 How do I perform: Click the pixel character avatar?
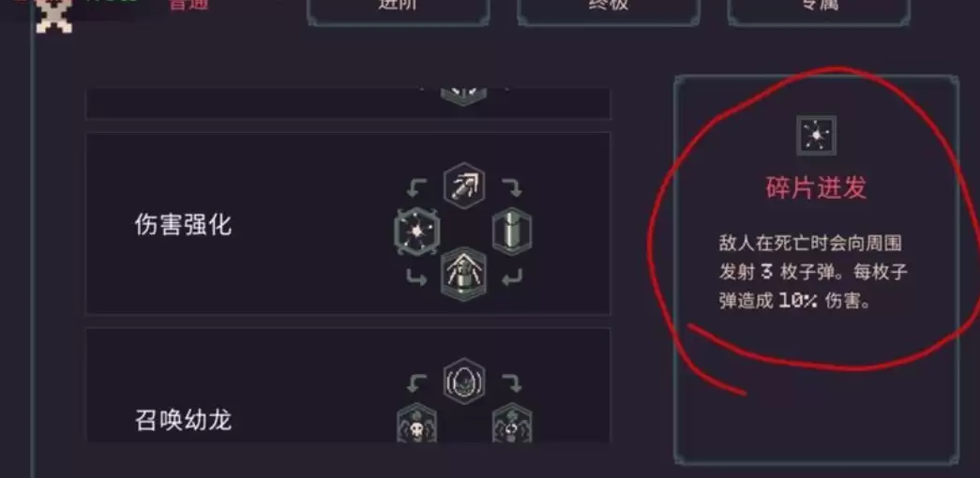(53, 15)
